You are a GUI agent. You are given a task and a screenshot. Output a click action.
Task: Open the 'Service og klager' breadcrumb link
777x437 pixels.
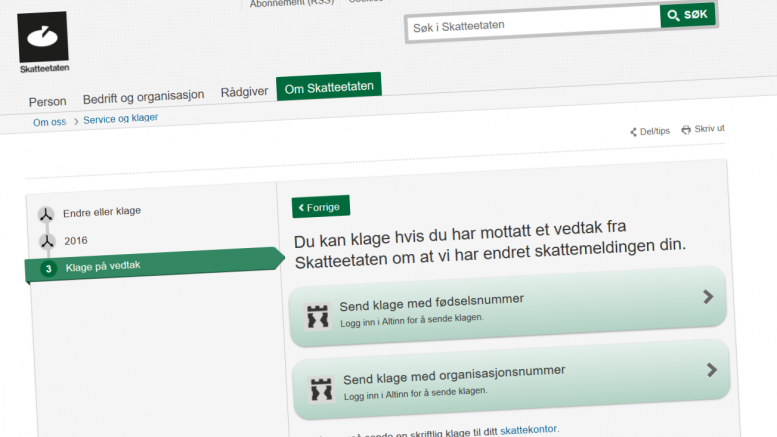(120, 119)
